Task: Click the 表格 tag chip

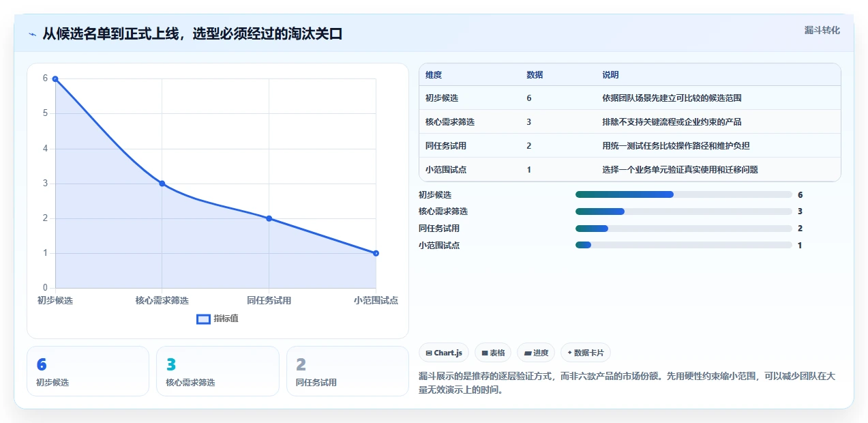Action: pos(493,353)
